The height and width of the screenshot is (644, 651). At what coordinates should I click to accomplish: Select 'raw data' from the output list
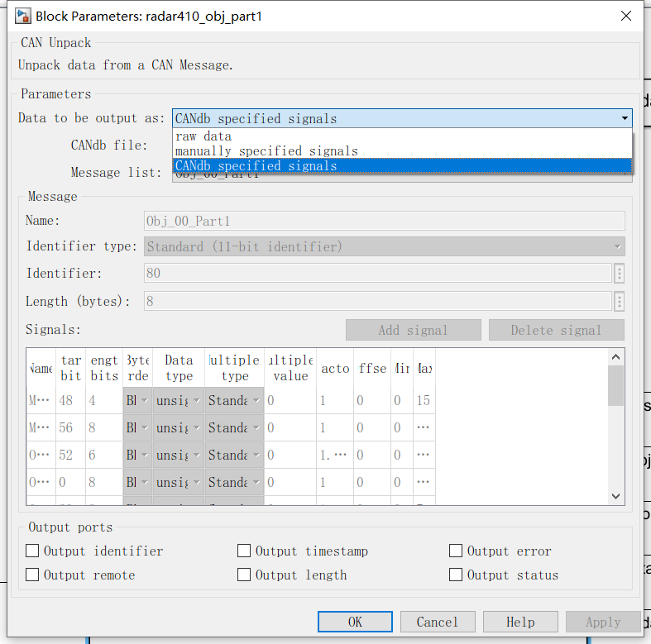402,136
